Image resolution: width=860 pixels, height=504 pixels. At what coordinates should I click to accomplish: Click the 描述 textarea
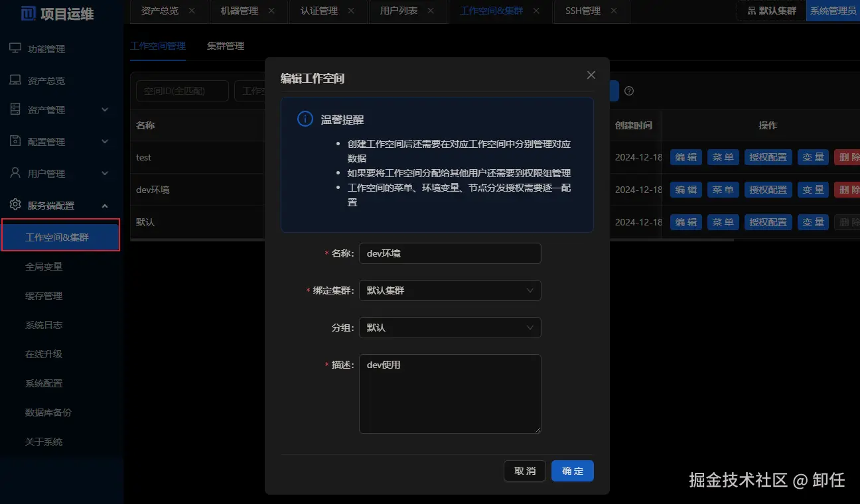[450, 394]
